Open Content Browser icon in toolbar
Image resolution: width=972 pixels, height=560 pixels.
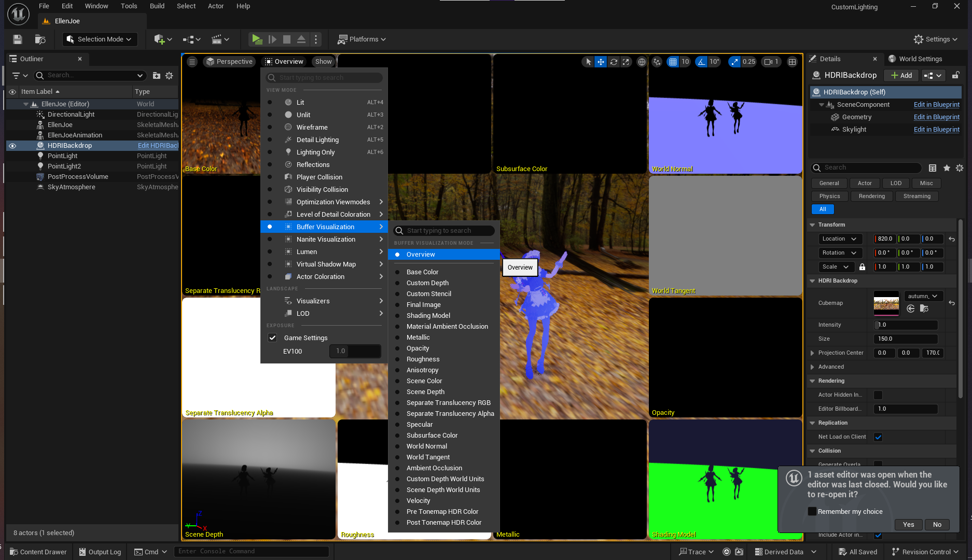pyautogui.click(x=40, y=39)
